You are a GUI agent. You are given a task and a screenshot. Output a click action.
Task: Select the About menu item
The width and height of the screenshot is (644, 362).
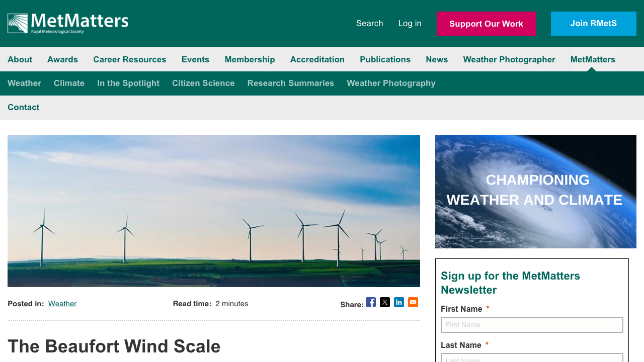(x=20, y=59)
